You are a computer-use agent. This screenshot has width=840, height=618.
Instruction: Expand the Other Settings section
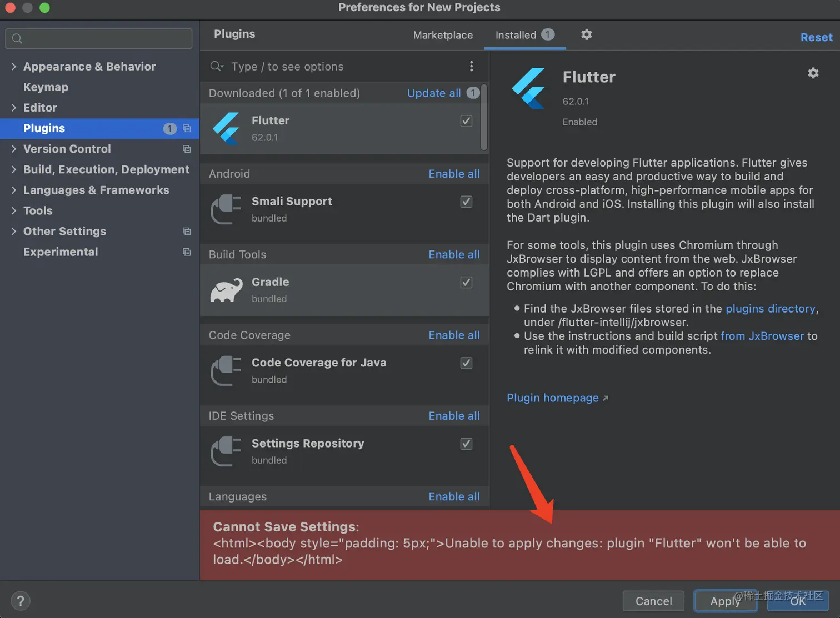click(14, 231)
